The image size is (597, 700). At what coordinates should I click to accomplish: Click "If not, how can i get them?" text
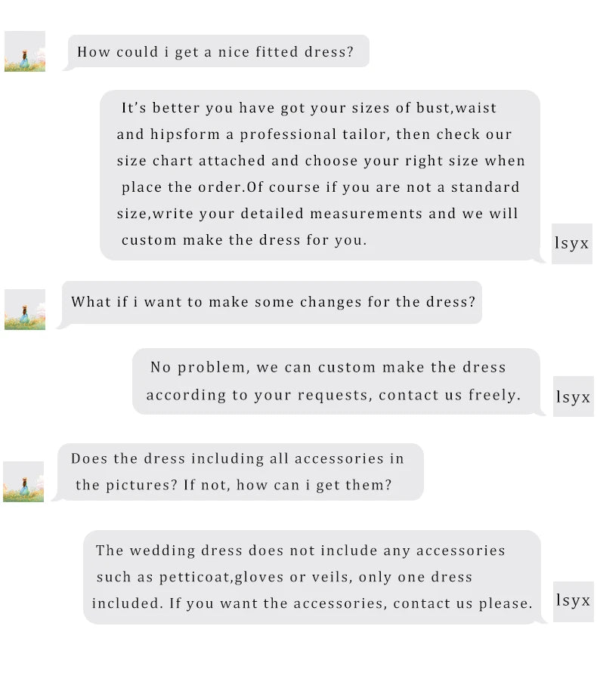pyautogui.click(x=288, y=485)
